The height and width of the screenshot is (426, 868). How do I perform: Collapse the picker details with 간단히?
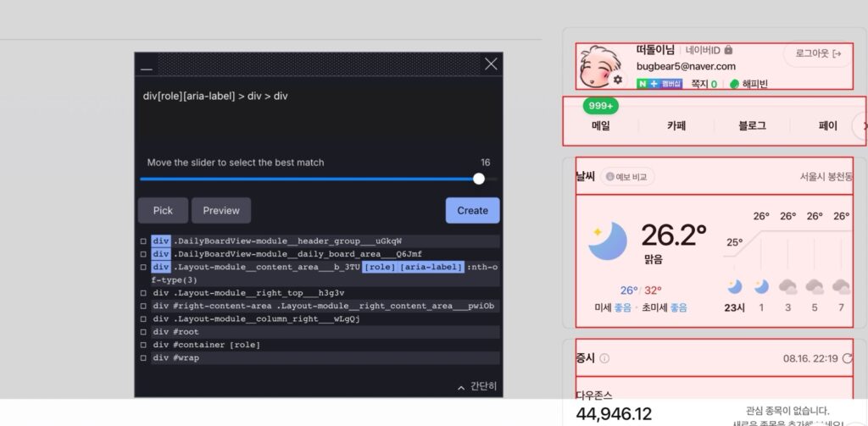coord(477,387)
